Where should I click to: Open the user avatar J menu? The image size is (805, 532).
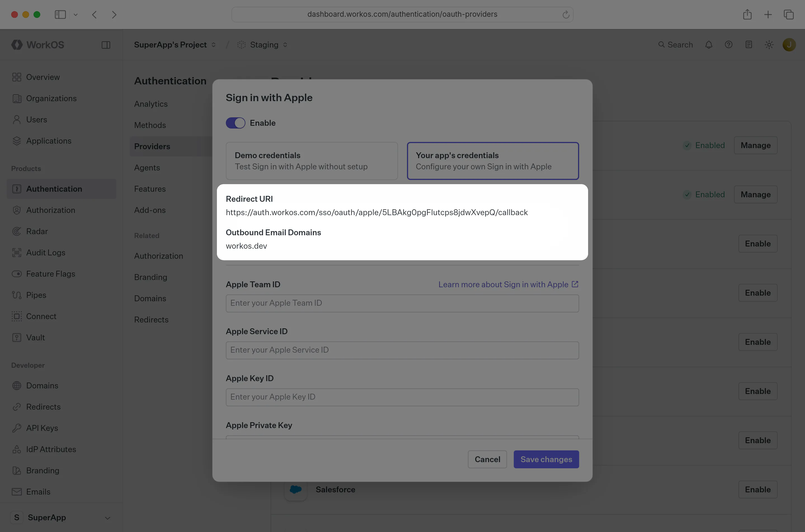pos(789,44)
